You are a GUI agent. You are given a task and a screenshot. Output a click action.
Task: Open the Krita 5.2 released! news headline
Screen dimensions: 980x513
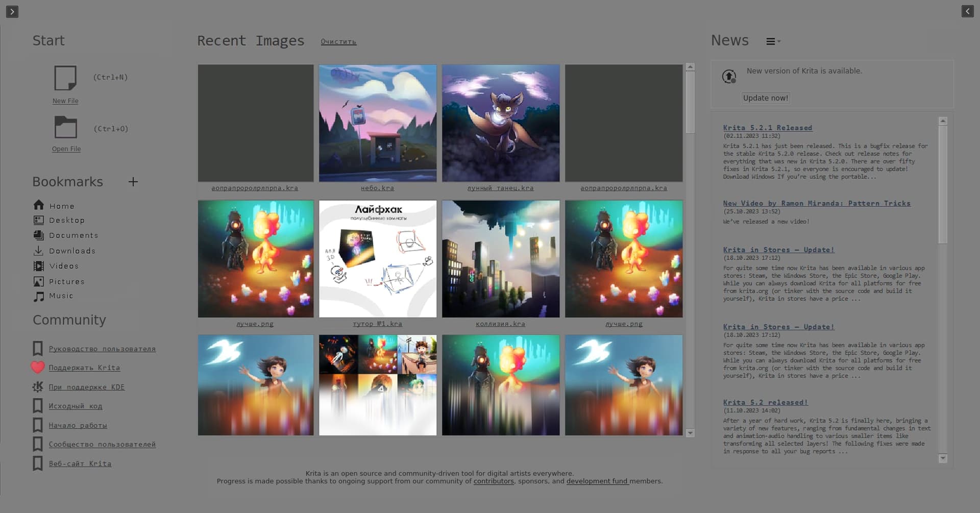pos(766,403)
